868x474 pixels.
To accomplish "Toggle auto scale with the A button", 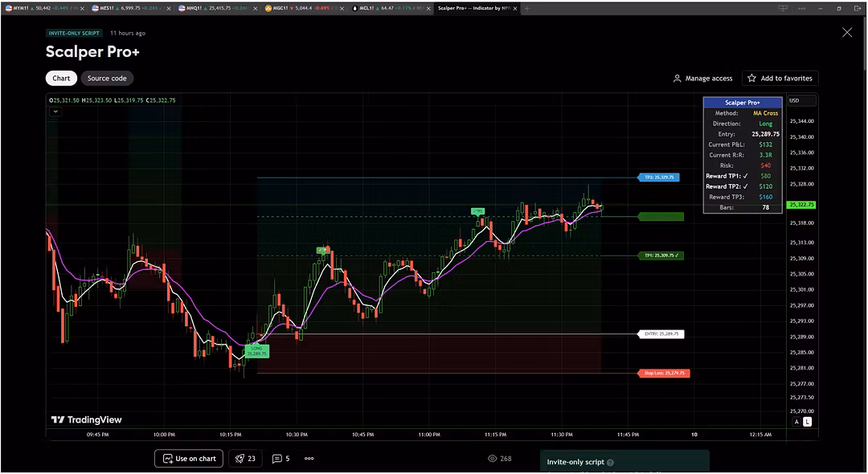I will click(x=796, y=422).
